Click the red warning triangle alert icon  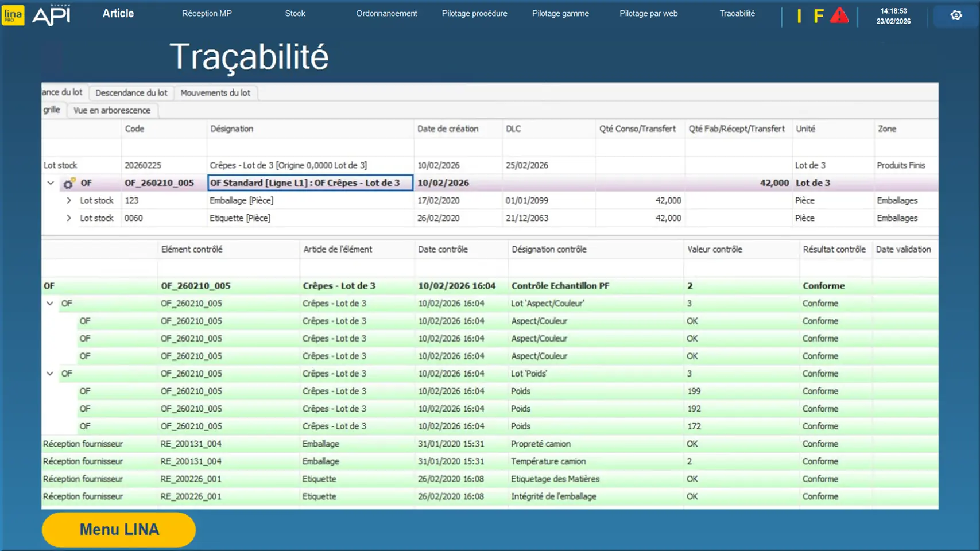pos(839,15)
